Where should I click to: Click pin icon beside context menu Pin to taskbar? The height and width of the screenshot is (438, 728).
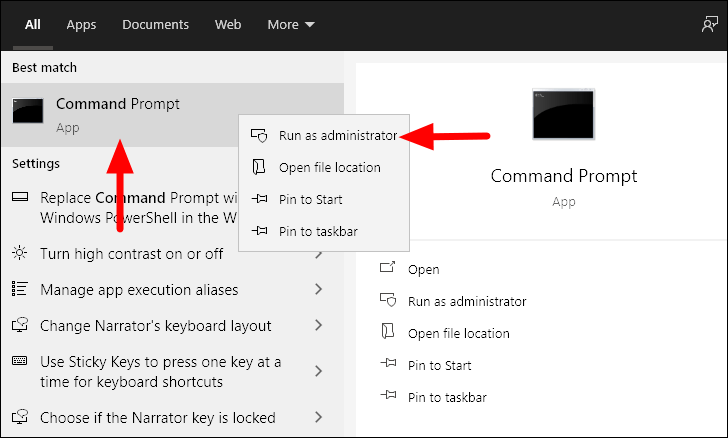(259, 230)
